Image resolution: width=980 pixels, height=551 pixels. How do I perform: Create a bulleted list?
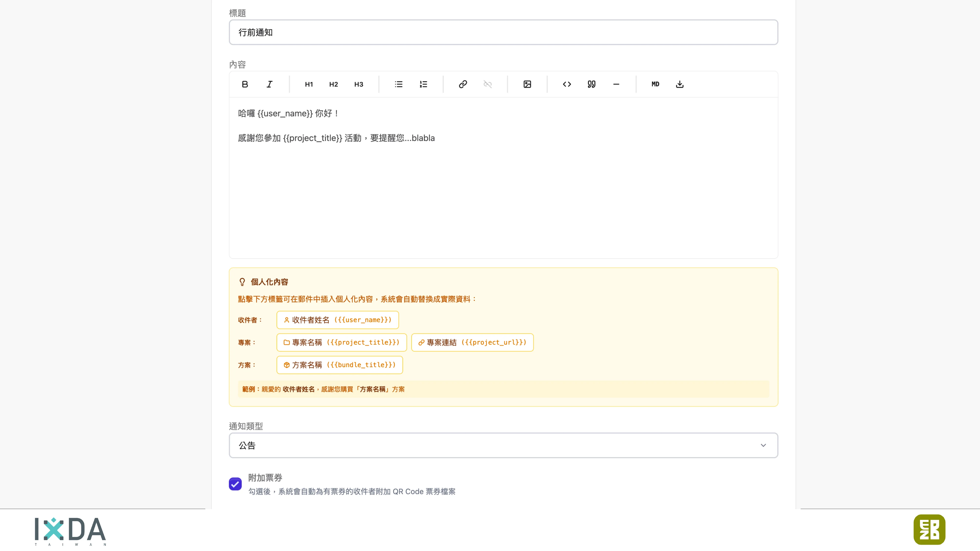click(398, 84)
